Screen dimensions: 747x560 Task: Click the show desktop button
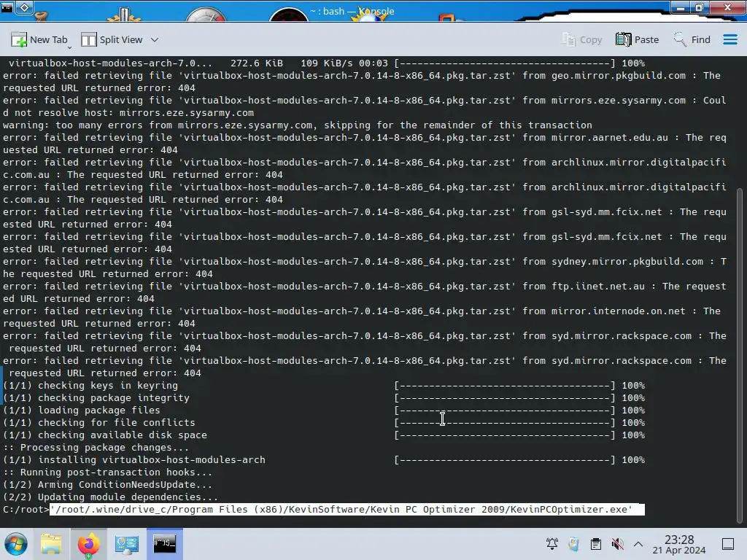(x=728, y=544)
